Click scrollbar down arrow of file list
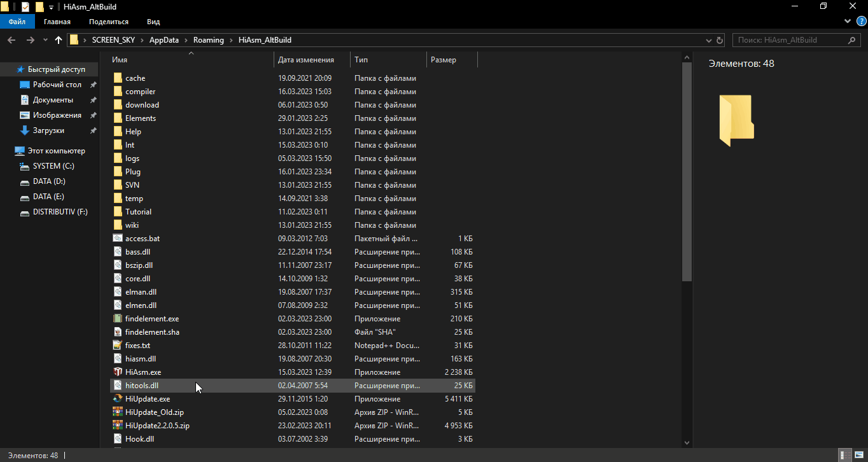The image size is (868, 462). pos(687,442)
